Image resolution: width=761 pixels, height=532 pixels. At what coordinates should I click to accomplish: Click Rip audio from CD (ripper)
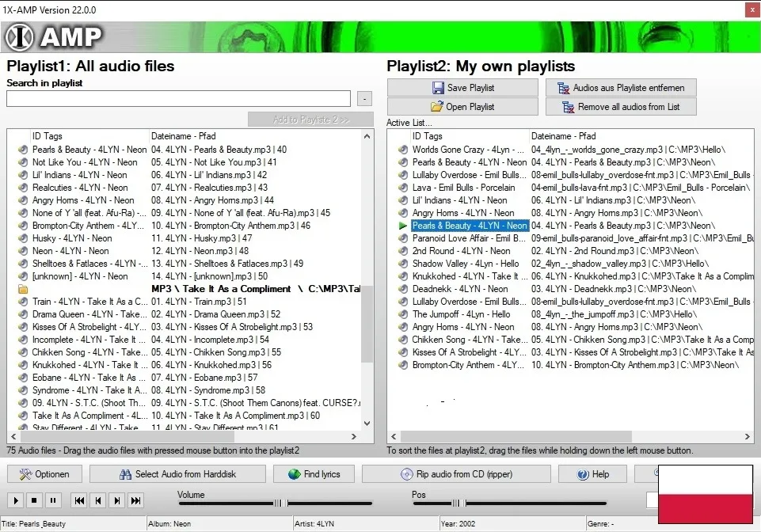[455, 474]
